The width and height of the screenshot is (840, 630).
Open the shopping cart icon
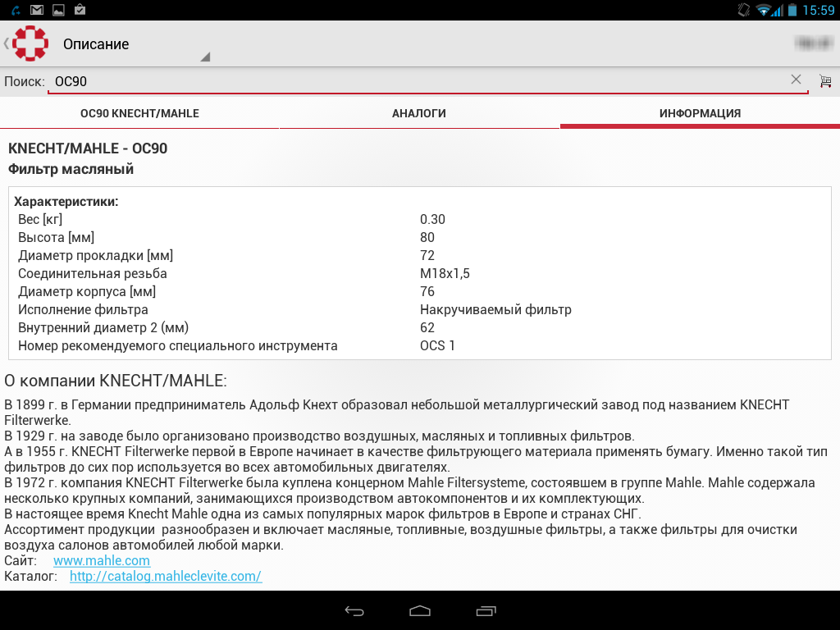[825, 80]
